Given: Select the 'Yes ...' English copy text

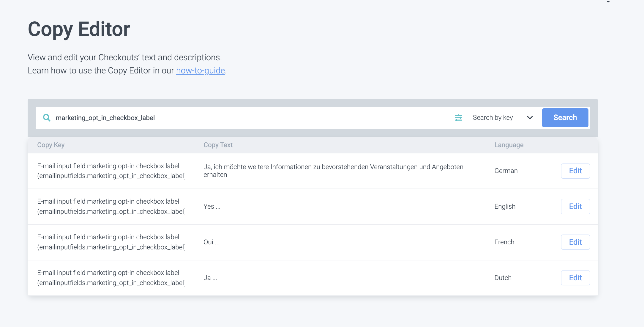Looking at the screenshot, I should 212,207.
